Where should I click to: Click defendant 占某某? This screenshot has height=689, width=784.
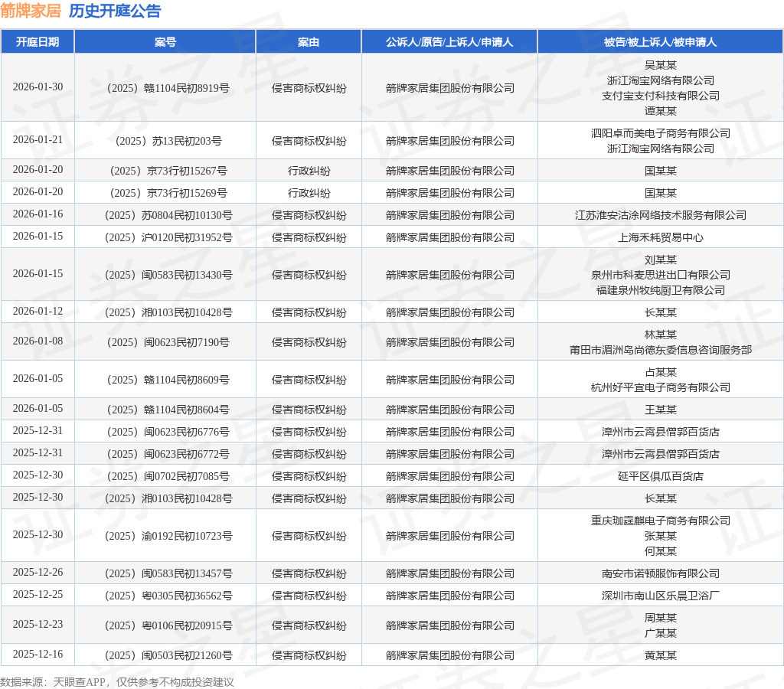(x=661, y=372)
